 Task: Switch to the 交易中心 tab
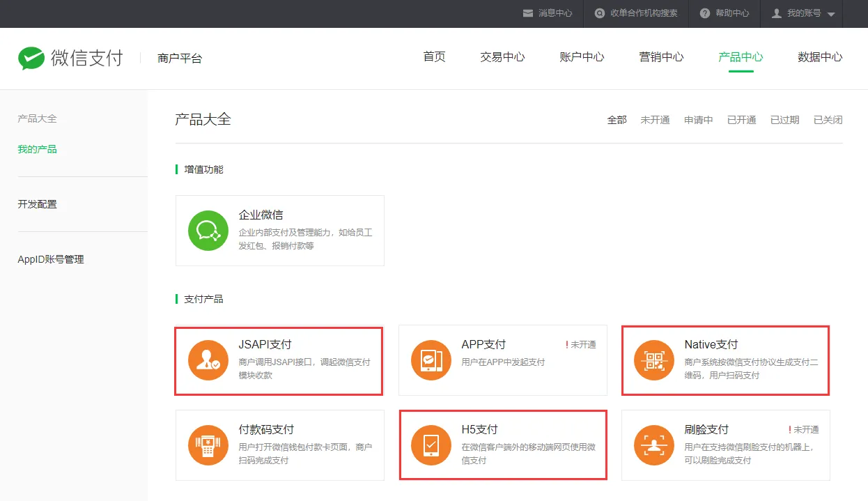coord(502,58)
